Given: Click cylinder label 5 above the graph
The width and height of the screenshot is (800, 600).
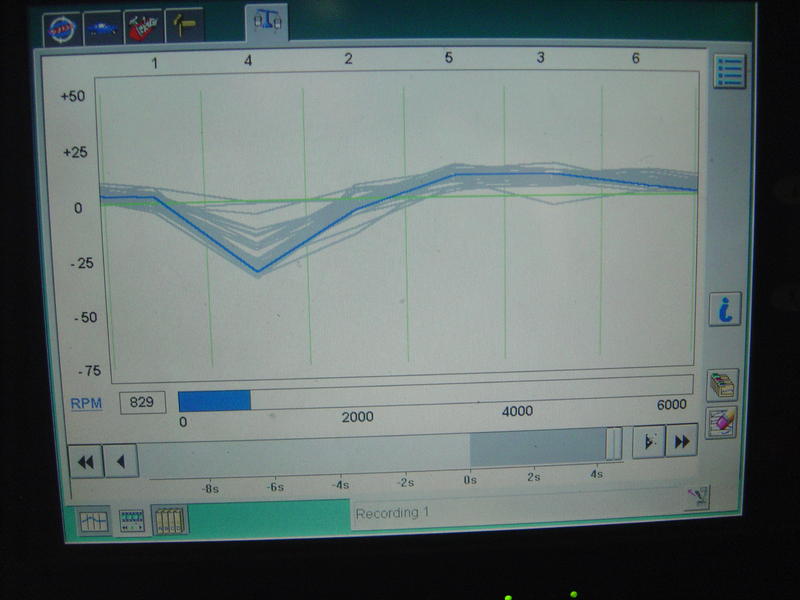Looking at the screenshot, I should (x=448, y=58).
